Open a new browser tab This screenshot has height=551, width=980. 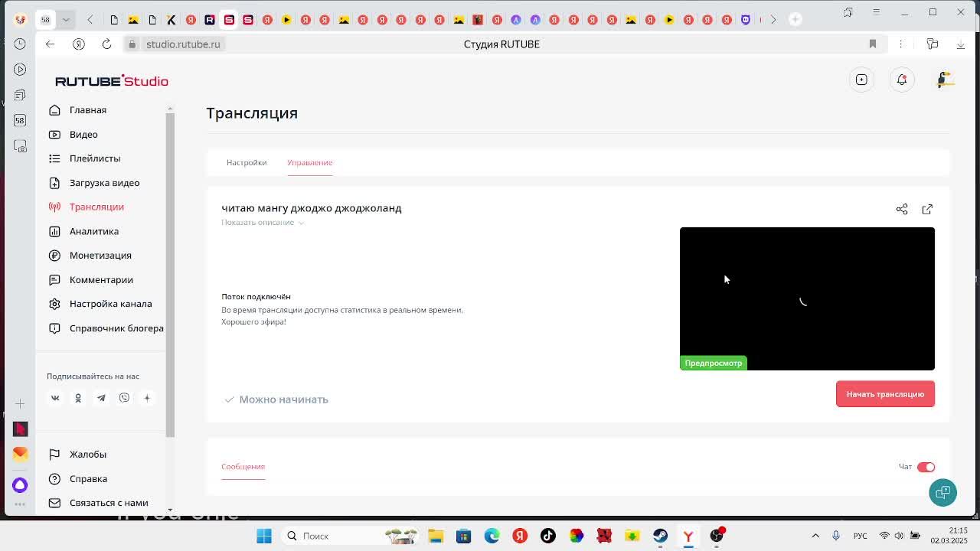click(795, 19)
